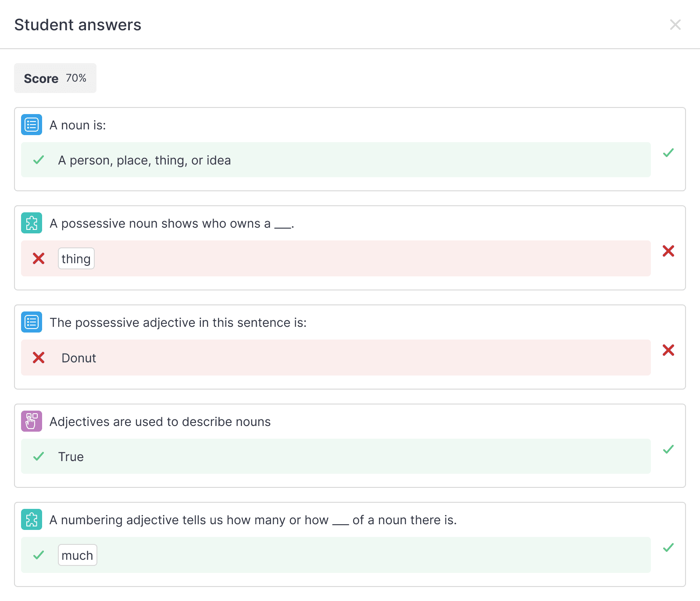Click the green check beside 'A person, place, thing, or idea'
The height and width of the screenshot is (601, 700).
click(39, 160)
